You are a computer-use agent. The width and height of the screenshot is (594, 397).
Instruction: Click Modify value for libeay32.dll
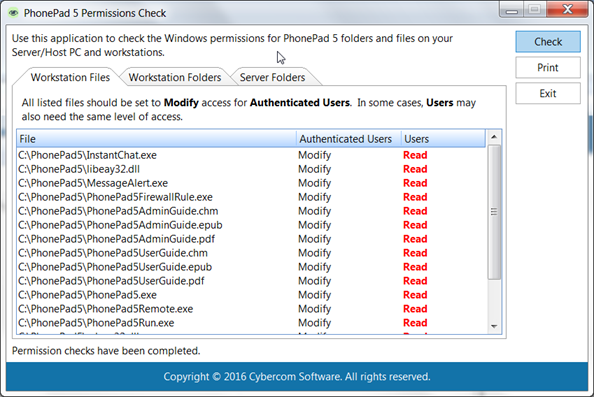314,169
